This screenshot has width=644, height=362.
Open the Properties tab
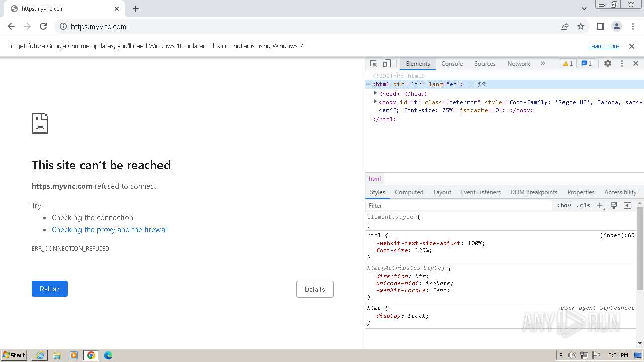pos(581,192)
